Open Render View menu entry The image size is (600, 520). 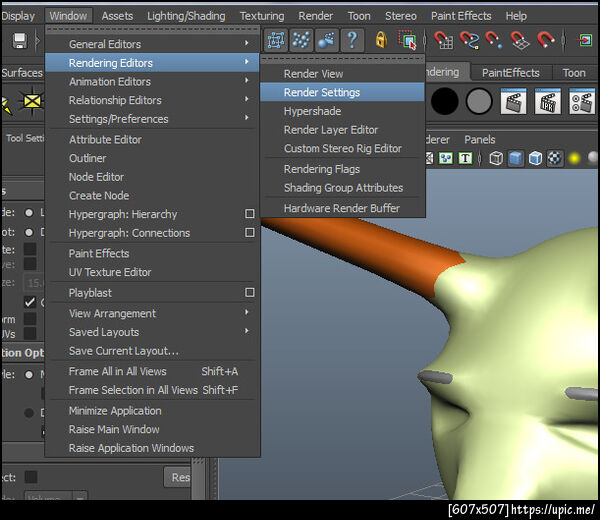tap(342, 73)
